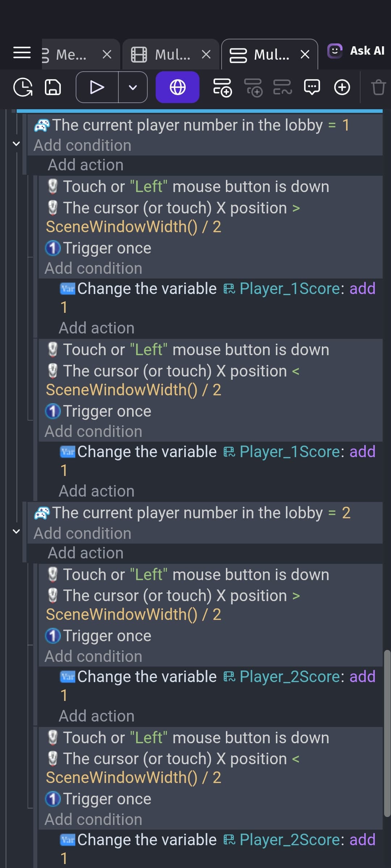Edit the lobby player number = 1 condition
391x868 pixels.
click(x=192, y=125)
